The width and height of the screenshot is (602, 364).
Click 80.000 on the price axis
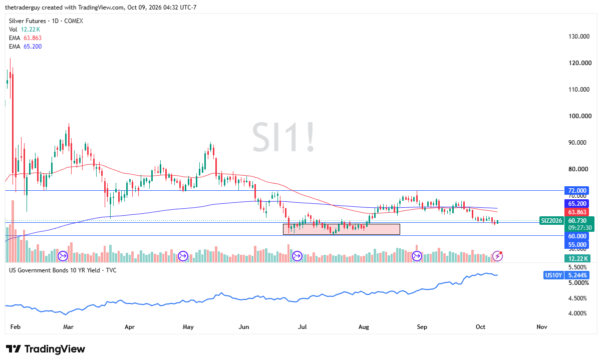pos(577,169)
